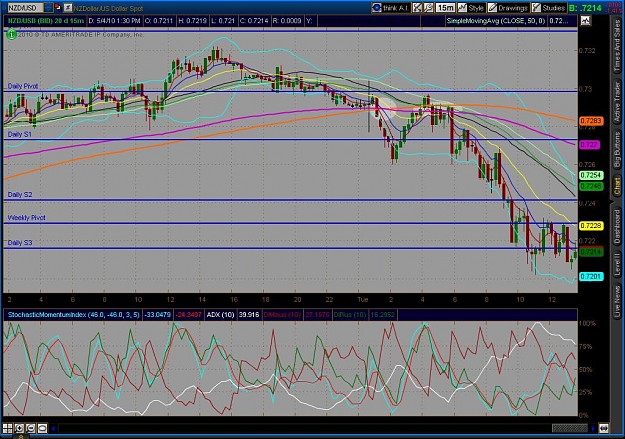Open the symbol selector dropdown arrow
The width and height of the screenshot is (625, 439).
click(48, 8)
